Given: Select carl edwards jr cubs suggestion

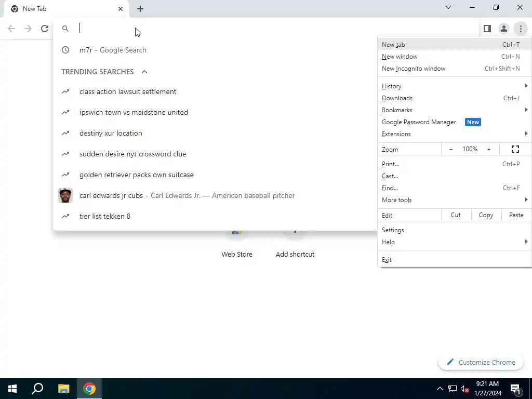Looking at the screenshot, I should tap(215, 195).
